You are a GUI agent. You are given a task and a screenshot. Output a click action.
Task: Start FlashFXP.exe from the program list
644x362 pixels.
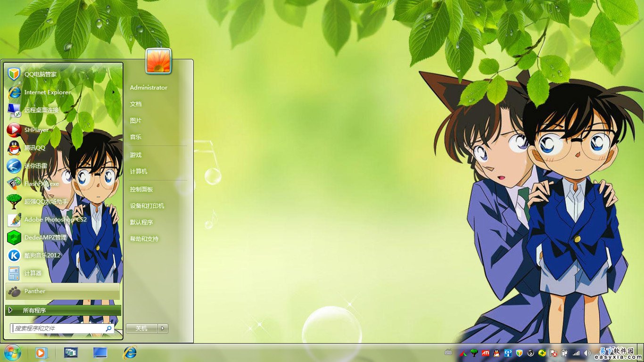click(x=41, y=184)
